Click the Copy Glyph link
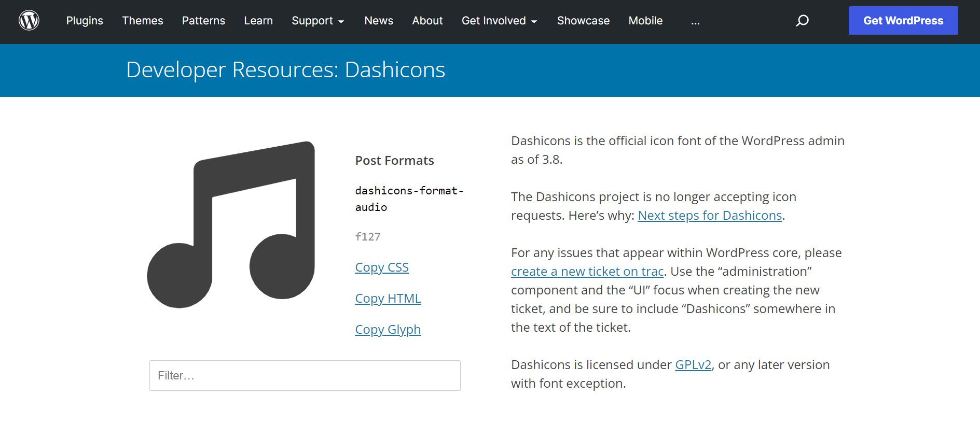This screenshot has height=438, width=980. pyautogui.click(x=388, y=330)
